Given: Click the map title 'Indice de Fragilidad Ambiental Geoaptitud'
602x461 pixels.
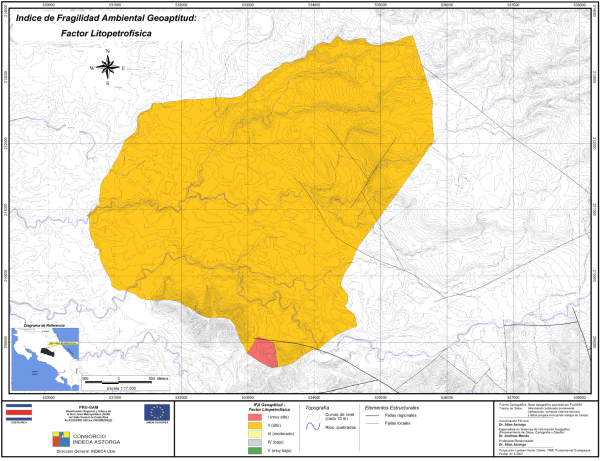Looking at the screenshot, I should coord(115,16).
